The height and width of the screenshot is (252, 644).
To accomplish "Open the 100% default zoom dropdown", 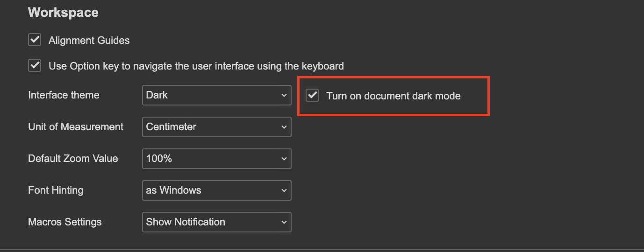I will click(217, 159).
